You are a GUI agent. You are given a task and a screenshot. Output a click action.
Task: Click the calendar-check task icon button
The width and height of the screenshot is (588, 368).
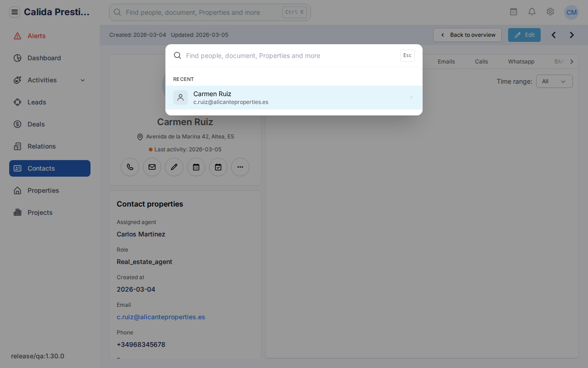(x=218, y=167)
